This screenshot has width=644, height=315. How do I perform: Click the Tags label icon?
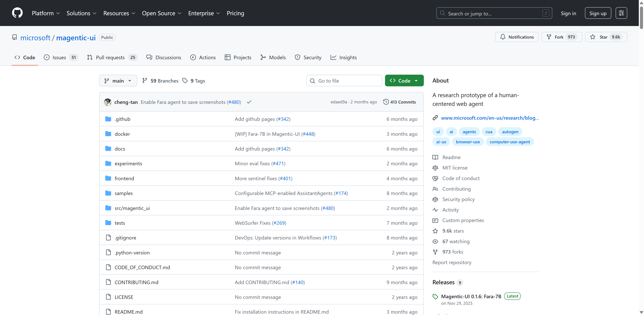(185, 81)
